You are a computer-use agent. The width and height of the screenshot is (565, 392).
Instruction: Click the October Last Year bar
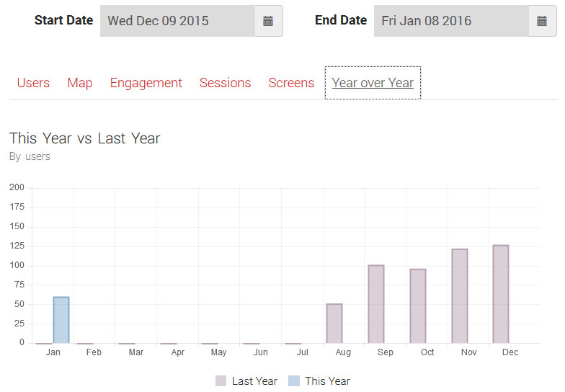point(418,306)
